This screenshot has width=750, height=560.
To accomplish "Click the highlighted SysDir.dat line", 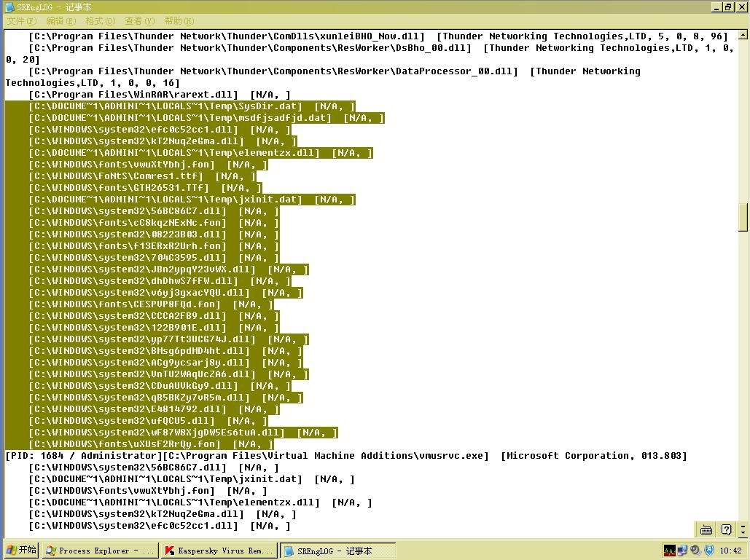I will [192, 106].
